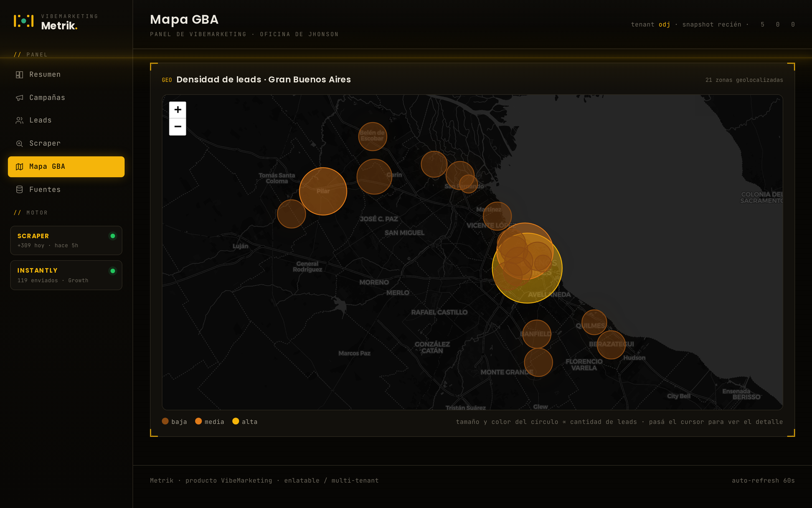Click the Scraper magnifier icon
The height and width of the screenshot is (508, 812).
pyautogui.click(x=19, y=144)
